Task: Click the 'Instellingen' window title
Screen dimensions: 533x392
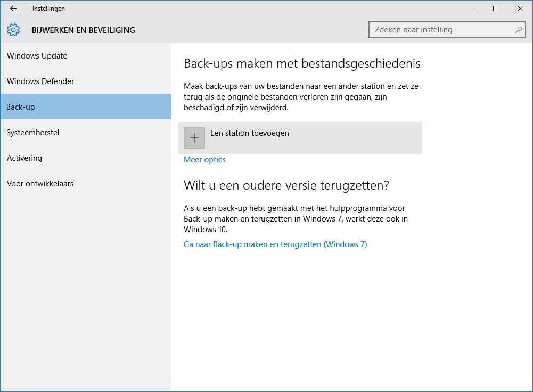Action: click(x=48, y=9)
